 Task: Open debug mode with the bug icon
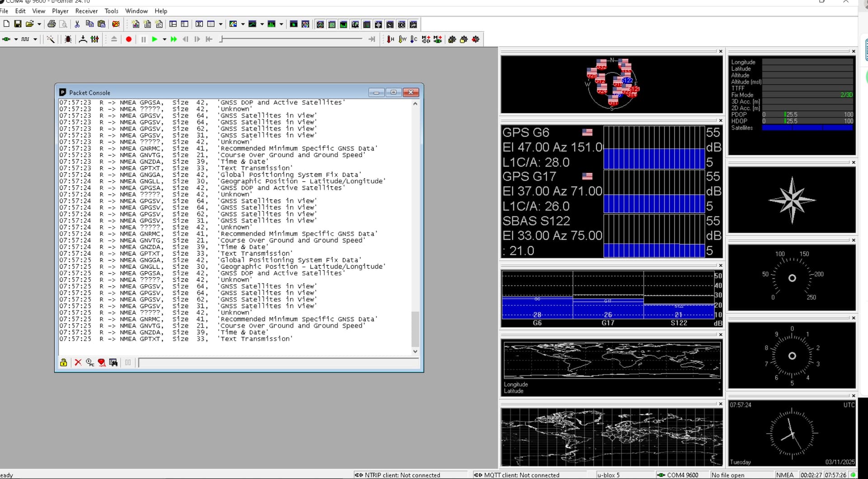point(68,39)
